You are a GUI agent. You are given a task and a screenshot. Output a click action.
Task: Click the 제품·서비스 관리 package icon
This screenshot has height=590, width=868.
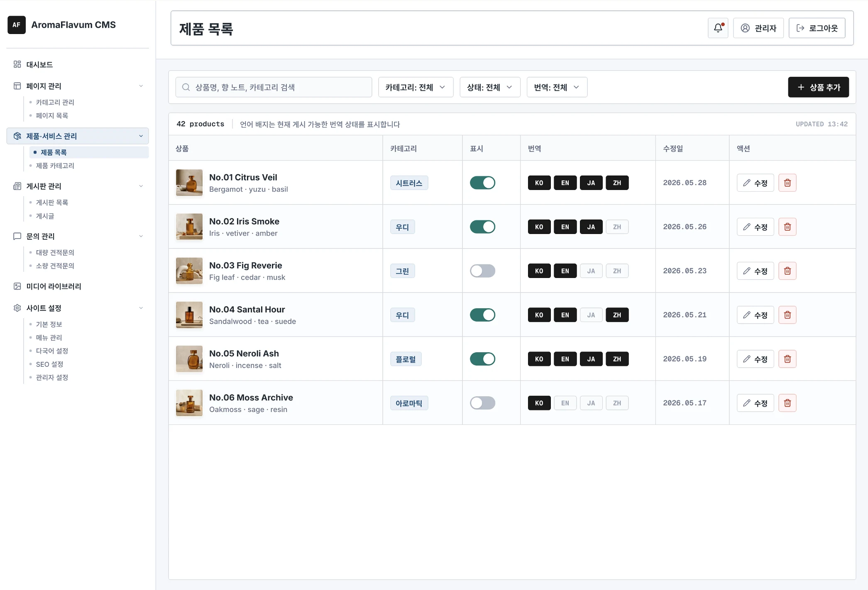click(17, 136)
